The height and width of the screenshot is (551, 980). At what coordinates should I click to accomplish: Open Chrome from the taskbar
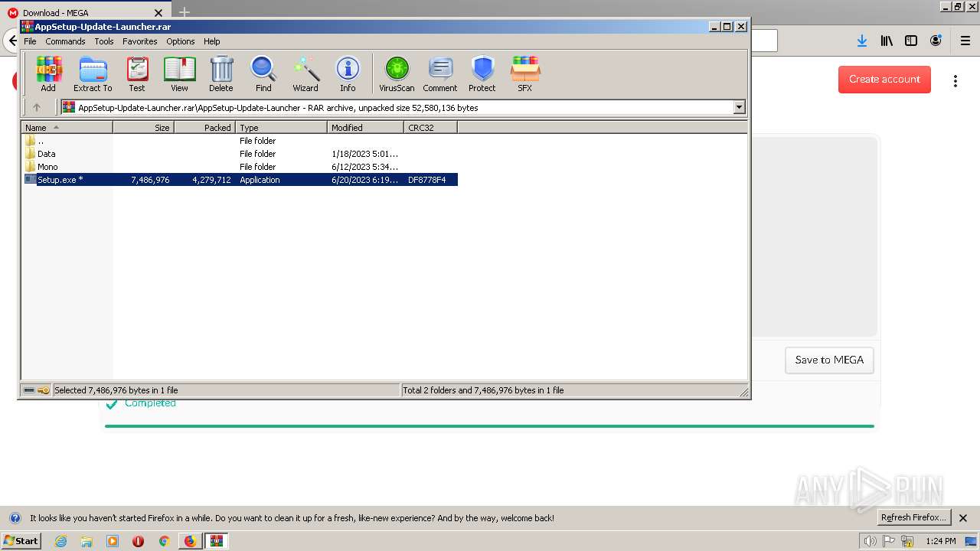coord(164,541)
